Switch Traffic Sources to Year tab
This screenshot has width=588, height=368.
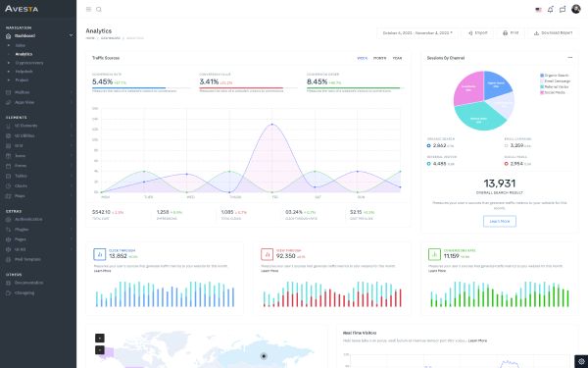coord(397,58)
